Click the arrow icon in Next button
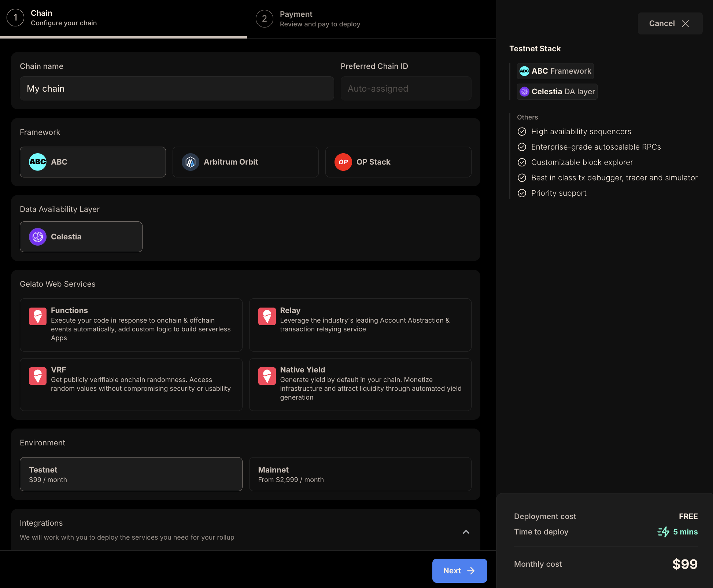The image size is (713, 588). (x=471, y=571)
